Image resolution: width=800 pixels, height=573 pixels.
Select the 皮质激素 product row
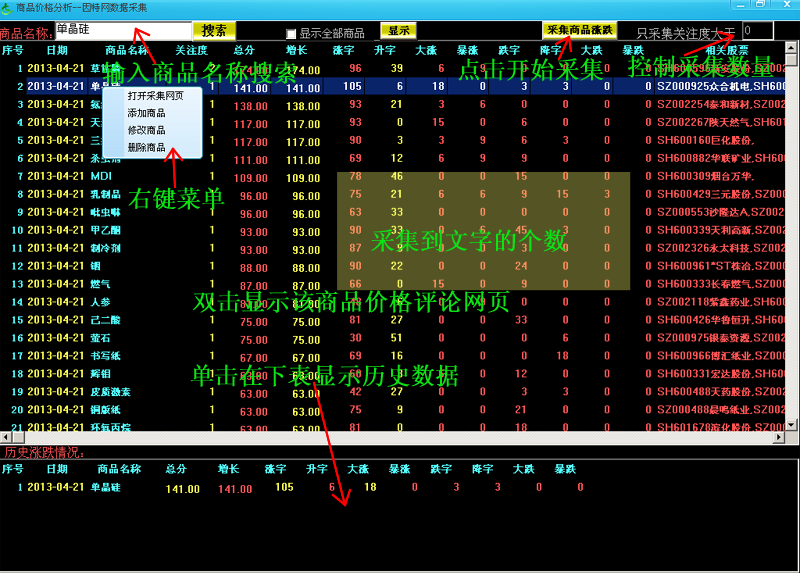point(393,392)
